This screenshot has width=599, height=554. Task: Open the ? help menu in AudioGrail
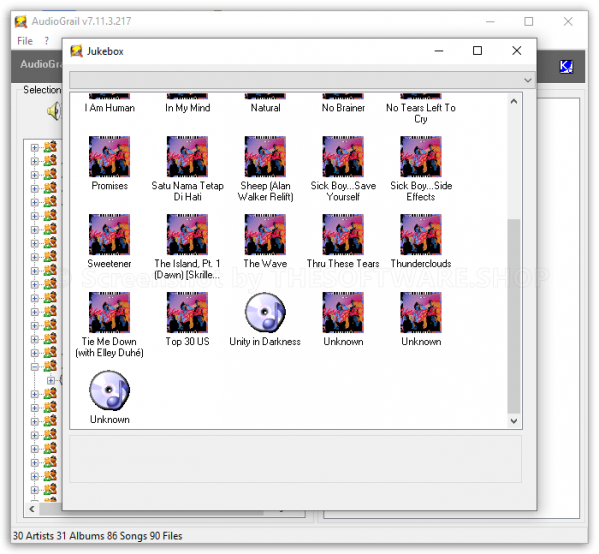[x=47, y=41]
